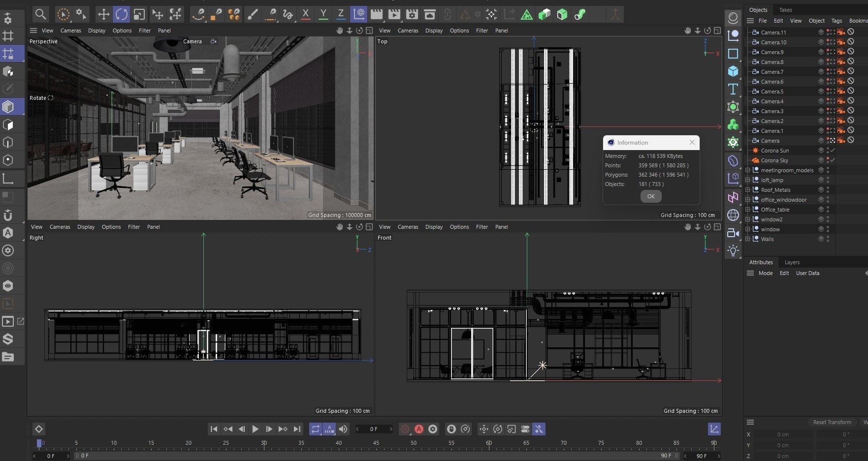The image size is (868, 461).
Task: Expand meetingroom_models in object tree
Action: pos(748,170)
